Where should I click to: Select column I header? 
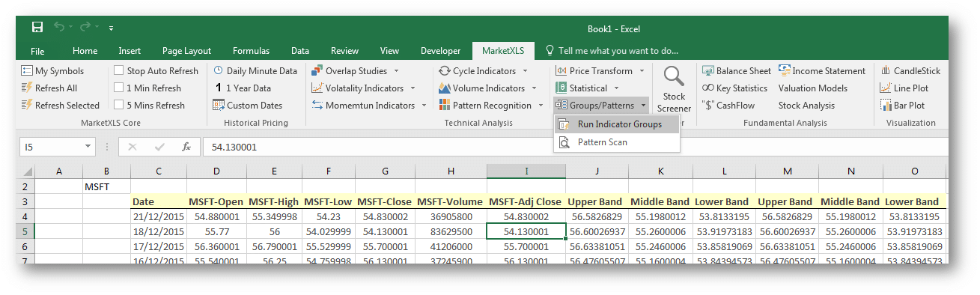coord(526,171)
